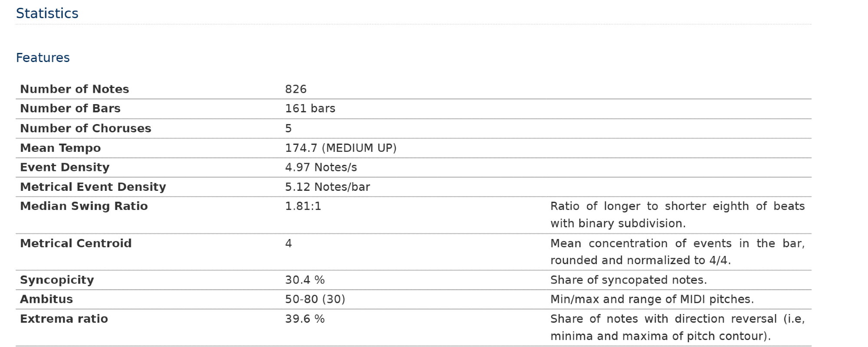Click the 826 notes value

coord(296,89)
